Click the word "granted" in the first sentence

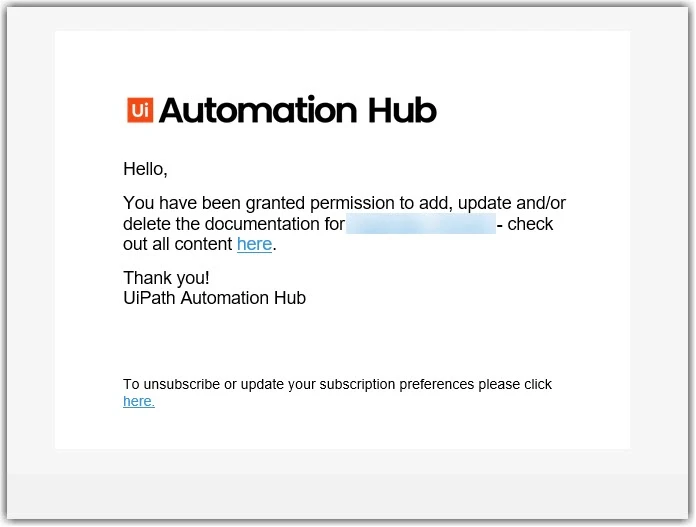[x=275, y=203]
